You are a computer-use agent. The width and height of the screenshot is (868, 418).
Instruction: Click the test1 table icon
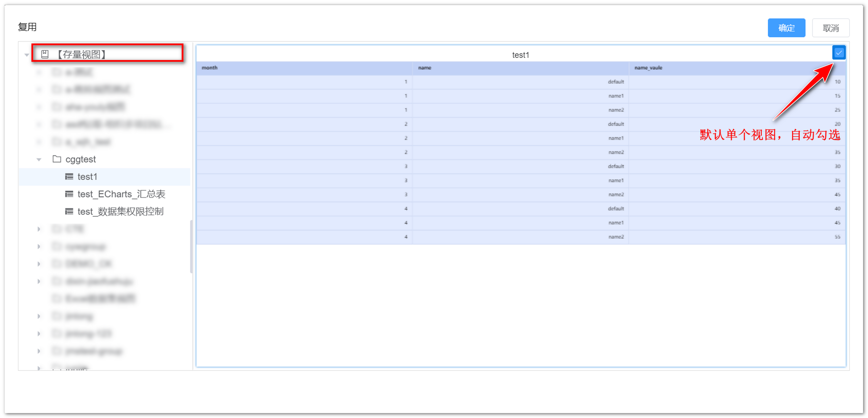click(69, 176)
